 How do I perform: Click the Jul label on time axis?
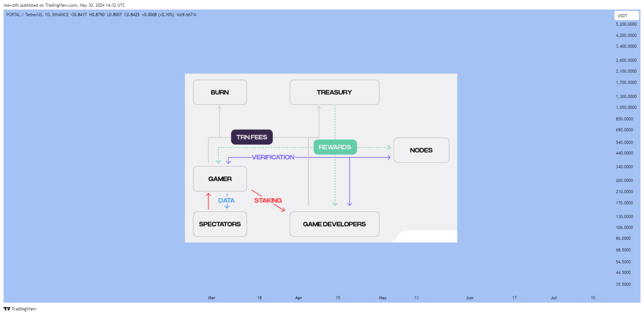pos(553,298)
